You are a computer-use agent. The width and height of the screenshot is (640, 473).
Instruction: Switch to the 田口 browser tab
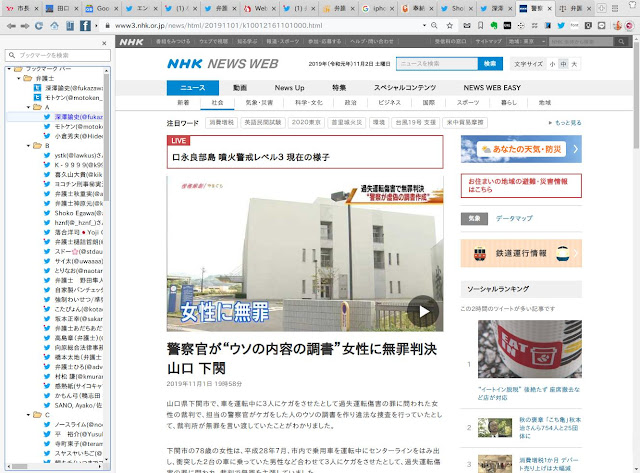pos(59,8)
